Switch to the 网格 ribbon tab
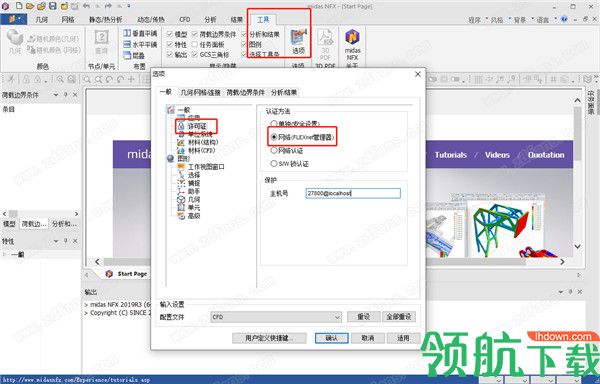Image resolution: width=600 pixels, height=384 pixels. click(68, 20)
